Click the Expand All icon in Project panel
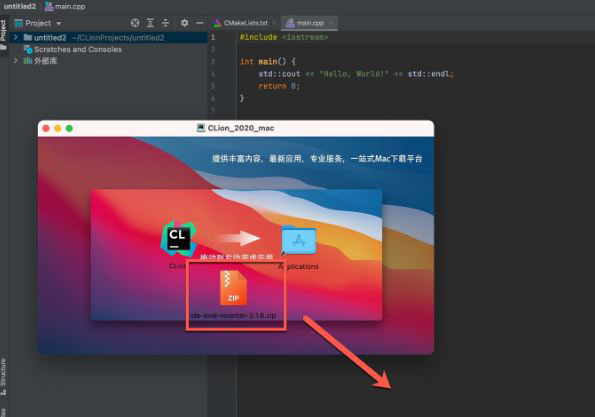This screenshot has width=595, height=417. pyautogui.click(x=150, y=23)
